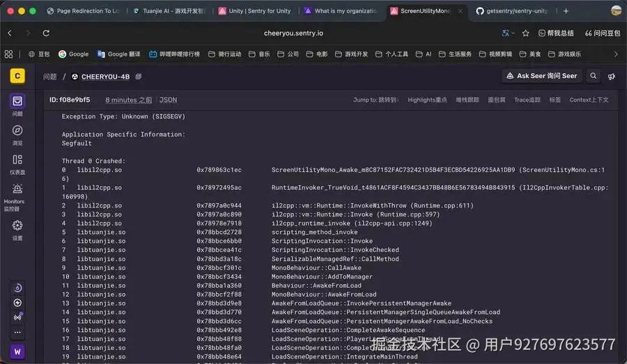This screenshot has width=627, height=364.
Task: Click the 帮我总结 summarize button
Action: pos(556,33)
